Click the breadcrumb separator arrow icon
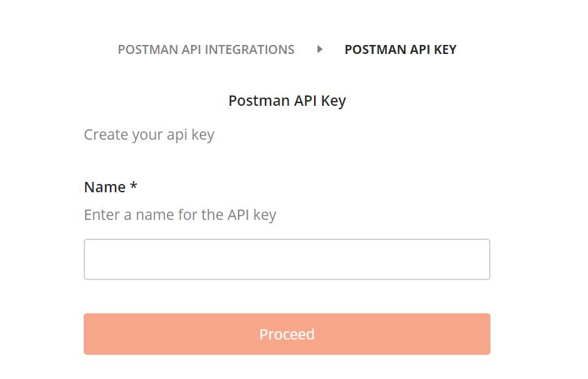This screenshot has height=379, width=588. [320, 49]
